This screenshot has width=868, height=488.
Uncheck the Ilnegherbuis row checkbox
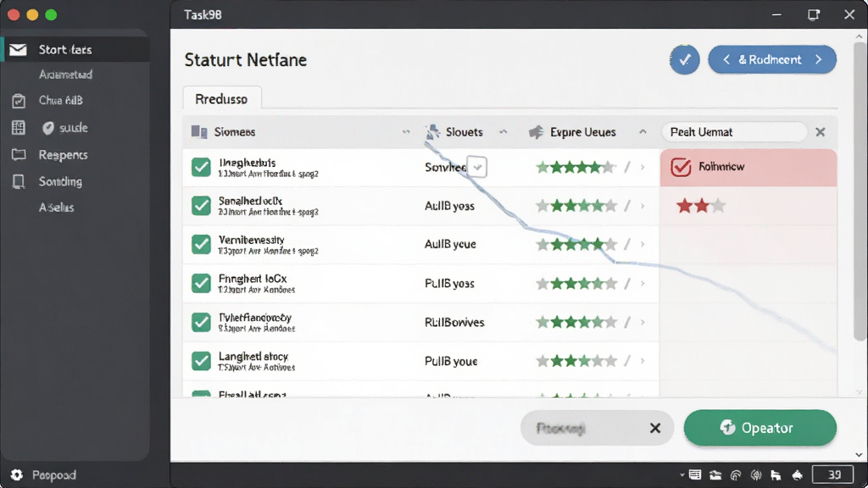pyautogui.click(x=201, y=167)
